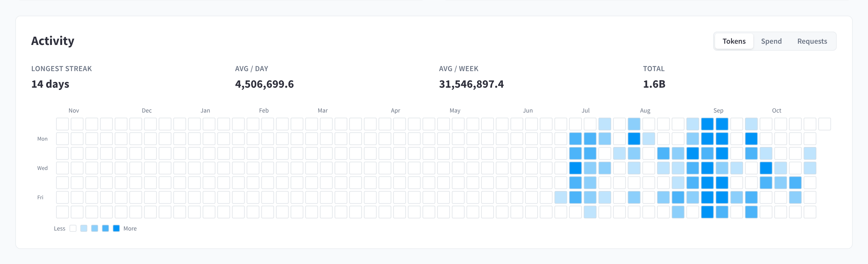This screenshot has height=264, width=868.
Task: Click the TOTAL label
Action: tap(654, 69)
